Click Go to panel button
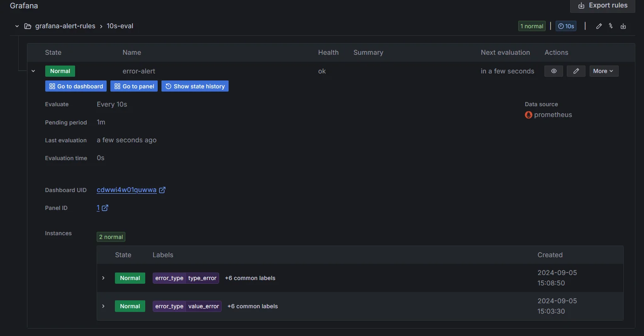The image size is (644, 336). click(x=134, y=86)
